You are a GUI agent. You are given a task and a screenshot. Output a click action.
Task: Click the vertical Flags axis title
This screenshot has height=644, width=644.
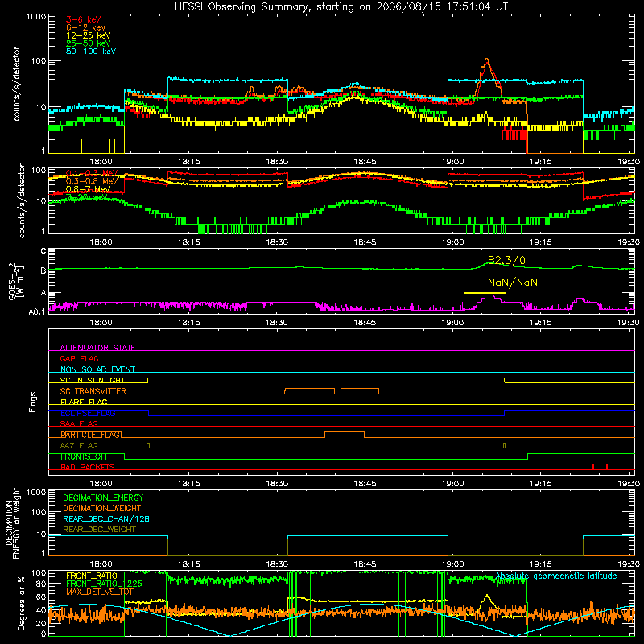click(33, 402)
